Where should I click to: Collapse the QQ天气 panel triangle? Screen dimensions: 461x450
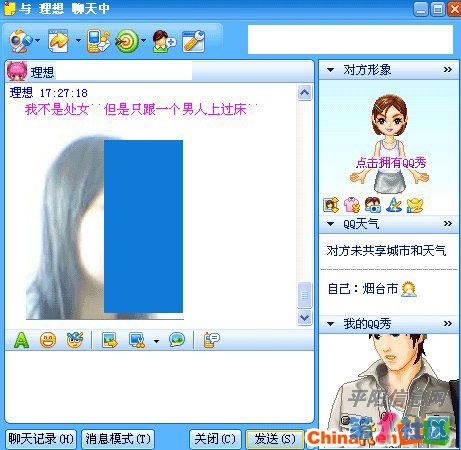point(330,224)
